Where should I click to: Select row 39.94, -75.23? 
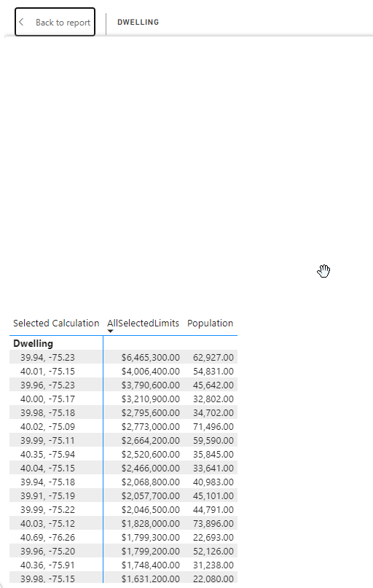click(x=47, y=357)
